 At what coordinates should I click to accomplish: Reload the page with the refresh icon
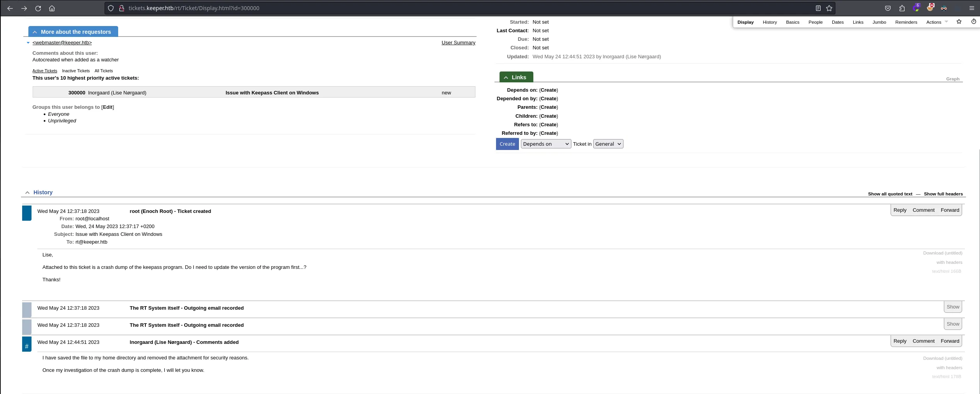[38, 8]
